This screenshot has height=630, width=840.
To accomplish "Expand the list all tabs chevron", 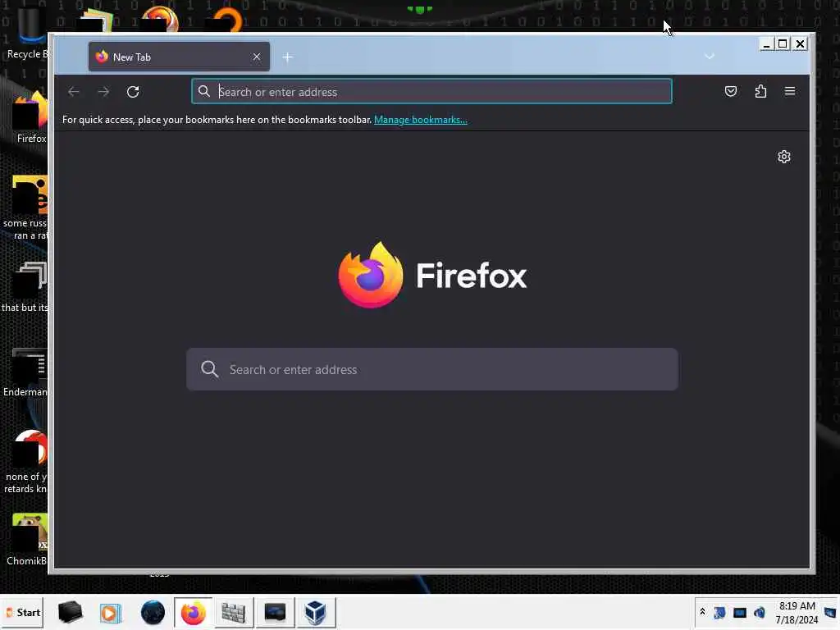I will click(710, 57).
